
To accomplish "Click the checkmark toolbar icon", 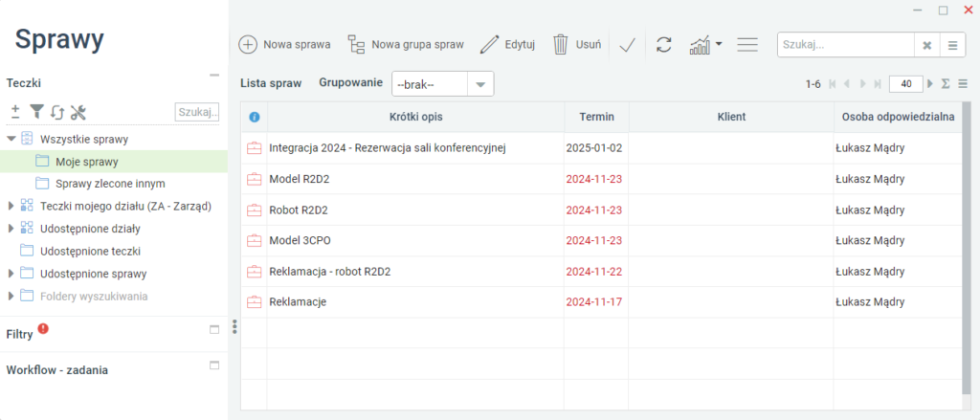I will coord(627,45).
